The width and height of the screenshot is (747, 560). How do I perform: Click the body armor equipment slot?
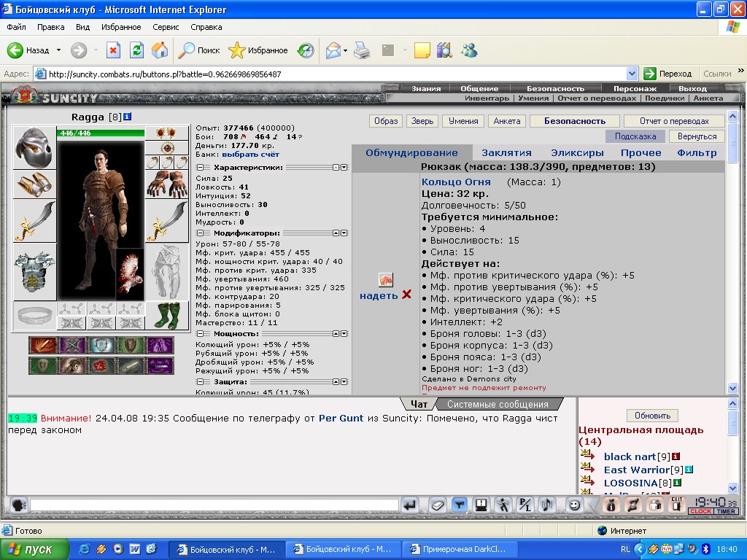[x=34, y=271]
